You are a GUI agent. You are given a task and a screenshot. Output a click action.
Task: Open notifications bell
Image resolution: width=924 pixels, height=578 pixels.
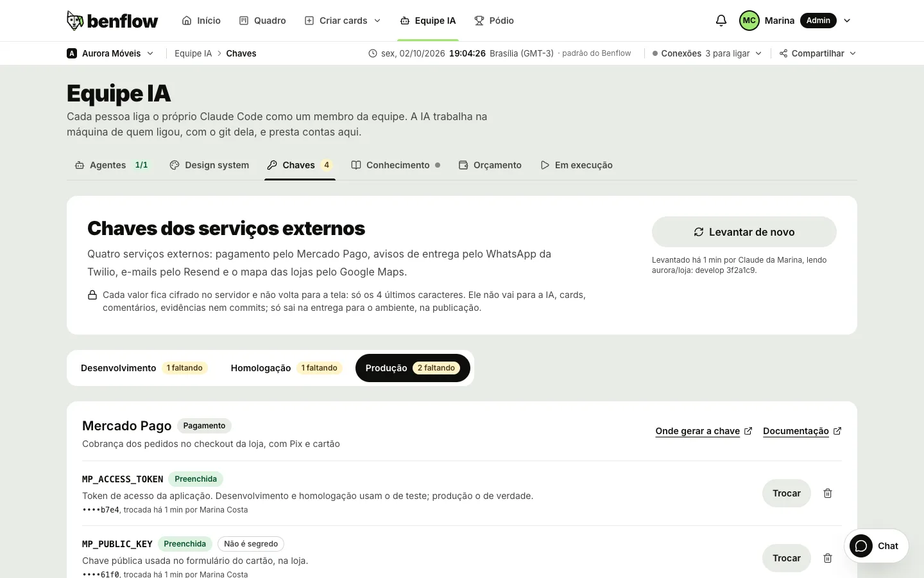coord(721,21)
